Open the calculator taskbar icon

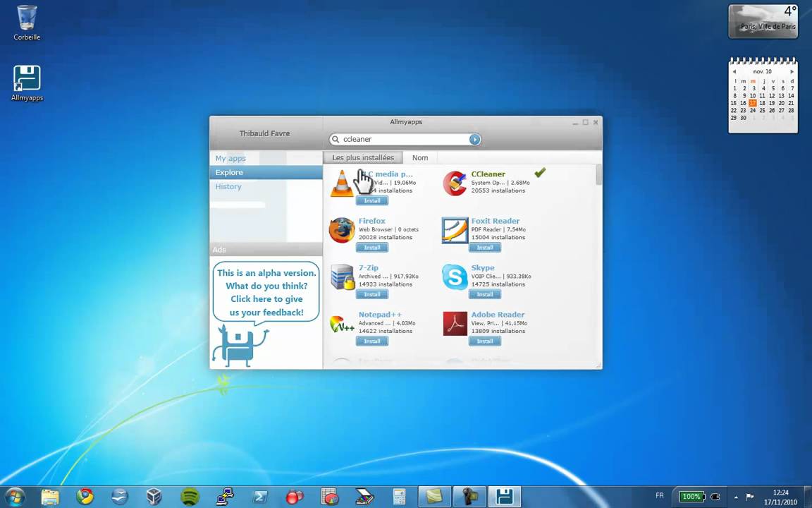399,497
